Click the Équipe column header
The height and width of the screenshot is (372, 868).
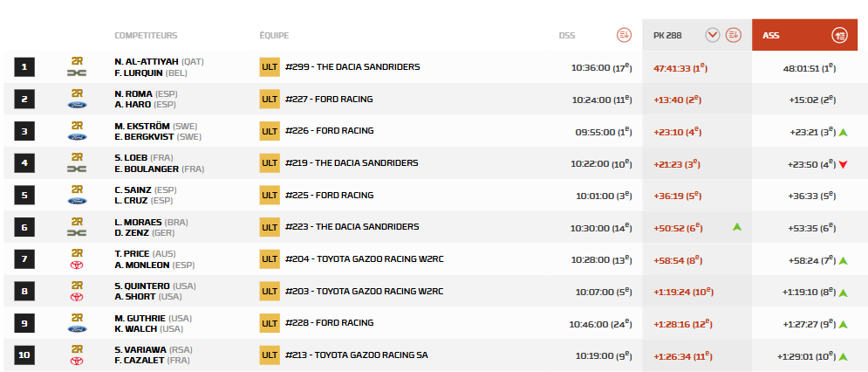pos(274,36)
